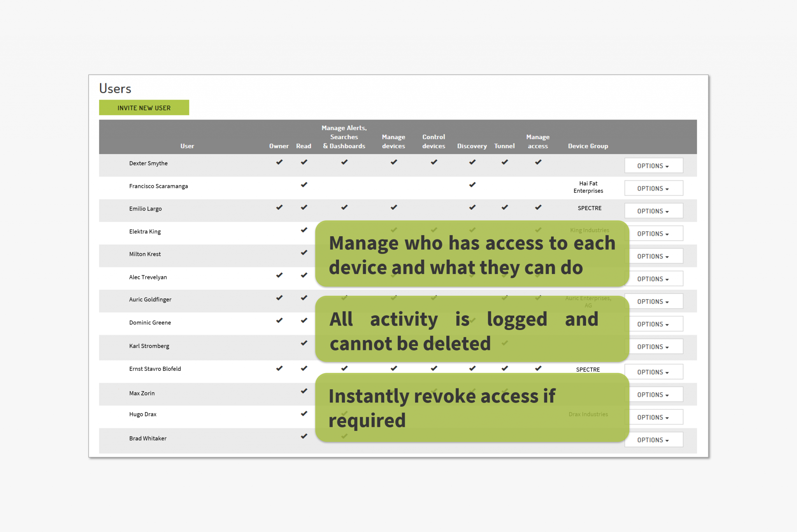This screenshot has width=797, height=532.
Task: Expand Options for Karl Stromberg
Action: point(653,346)
